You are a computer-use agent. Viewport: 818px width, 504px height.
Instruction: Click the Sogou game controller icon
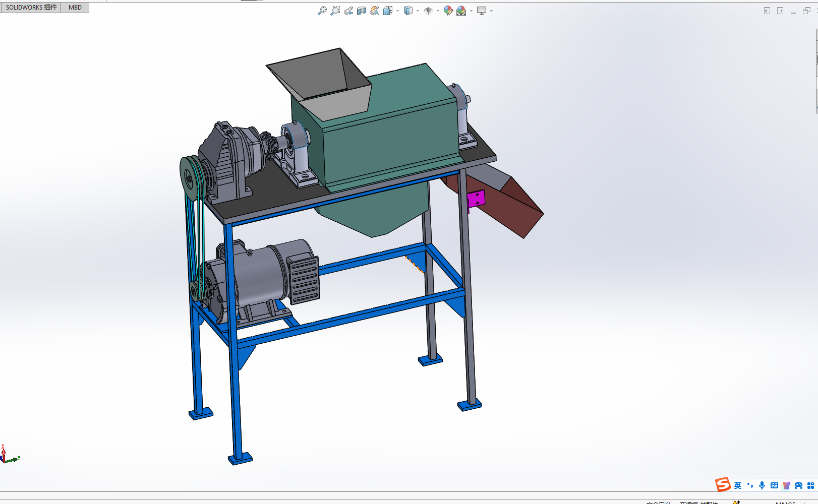798,485
